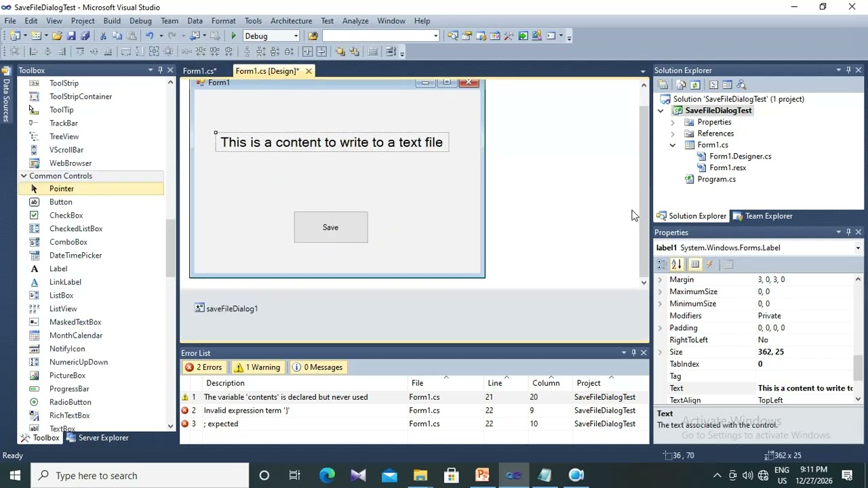The image size is (868, 488).
Task: Click the Windows taskbar search box
Action: (x=140, y=476)
